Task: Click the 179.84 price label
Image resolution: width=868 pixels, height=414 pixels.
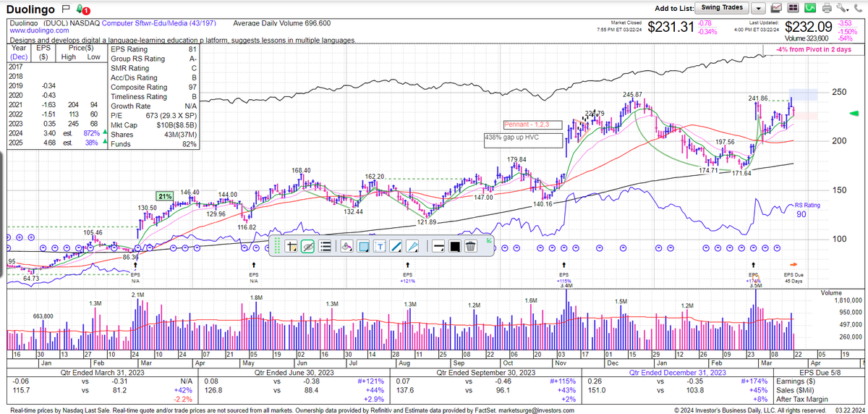Action: 516,159
